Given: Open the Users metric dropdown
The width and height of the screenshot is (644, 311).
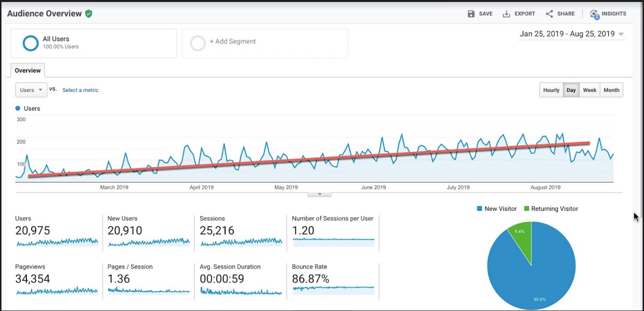Looking at the screenshot, I should tap(31, 90).
